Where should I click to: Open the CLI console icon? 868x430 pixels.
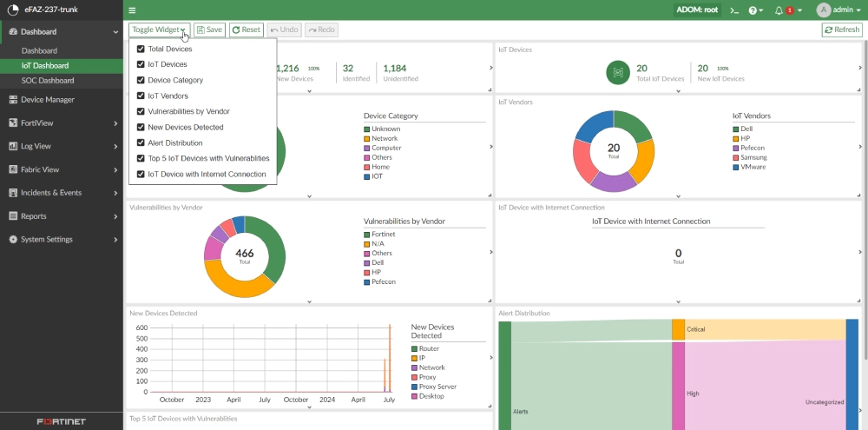(733, 10)
